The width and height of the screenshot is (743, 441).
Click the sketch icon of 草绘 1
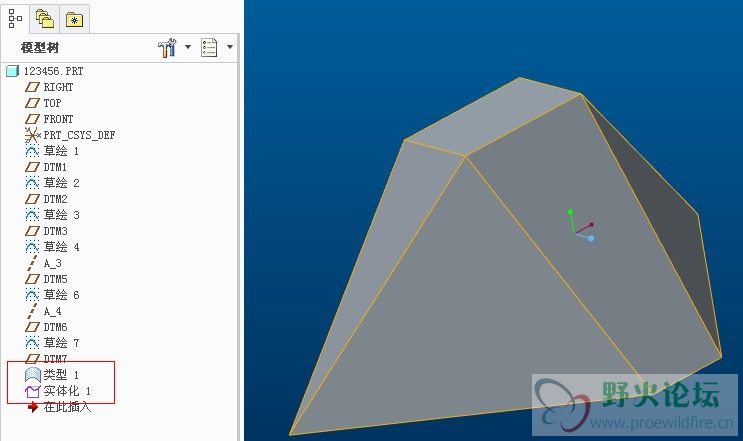(32, 151)
